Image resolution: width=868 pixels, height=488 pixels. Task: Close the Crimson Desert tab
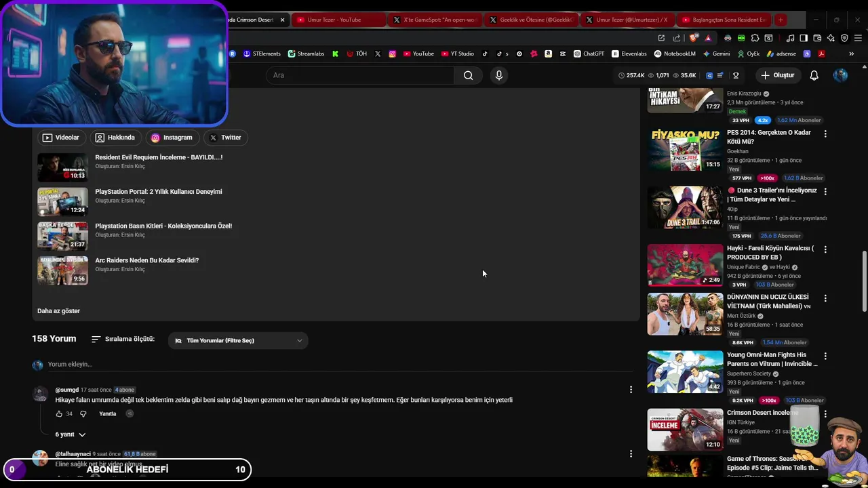282,20
